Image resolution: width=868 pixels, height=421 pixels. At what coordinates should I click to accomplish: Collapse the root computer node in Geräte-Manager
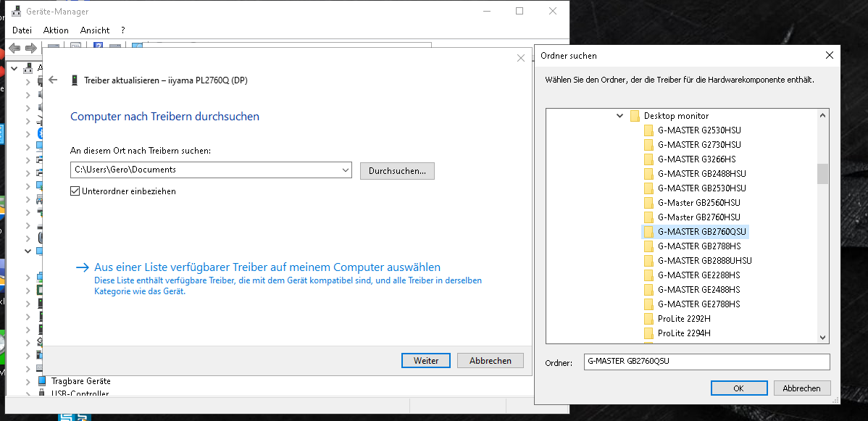pos(14,69)
